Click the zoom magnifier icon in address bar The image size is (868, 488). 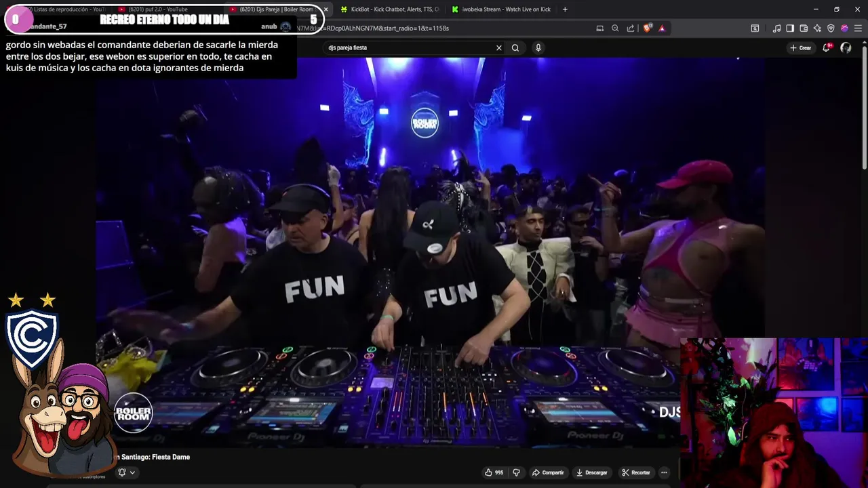[x=615, y=28]
